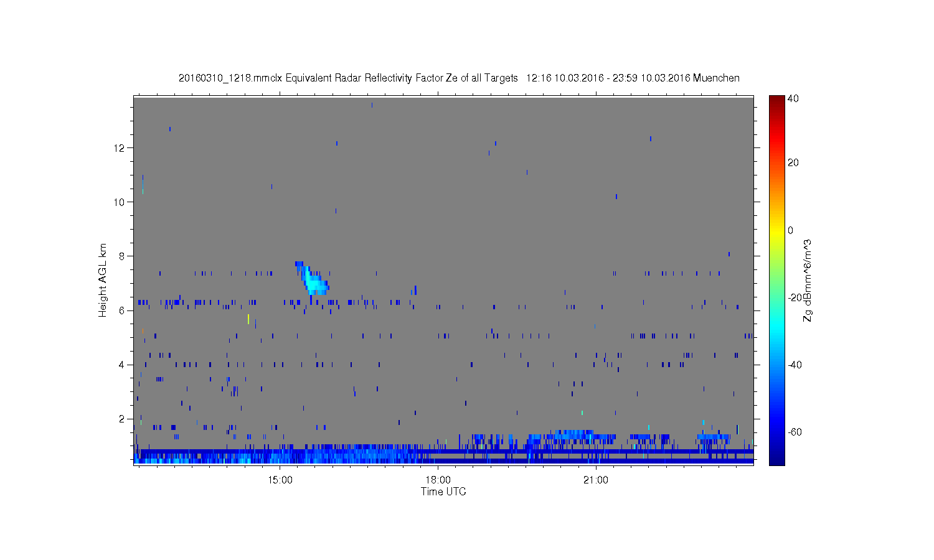
Task: Click the height axis tick label 10
Action: [x=120, y=202]
